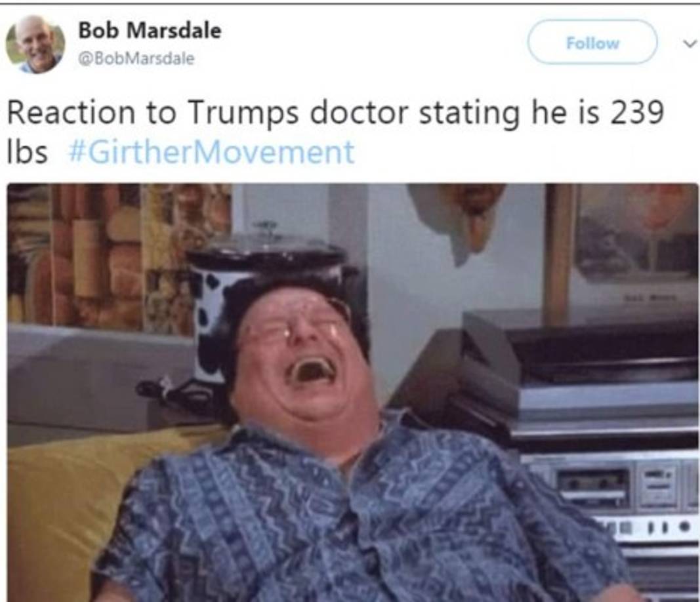700x602 pixels.
Task: Click the tweet text about Trumps doctor
Action: [x=335, y=132]
